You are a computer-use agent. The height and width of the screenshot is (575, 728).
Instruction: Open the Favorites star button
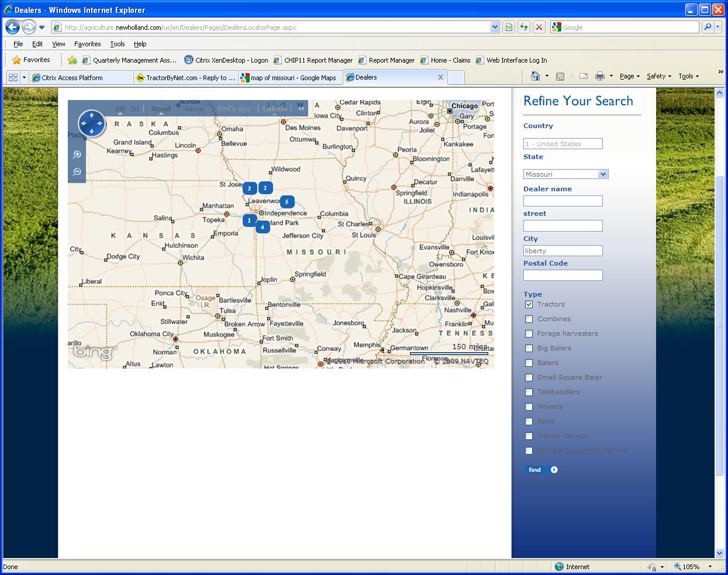(x=32, y=60)
